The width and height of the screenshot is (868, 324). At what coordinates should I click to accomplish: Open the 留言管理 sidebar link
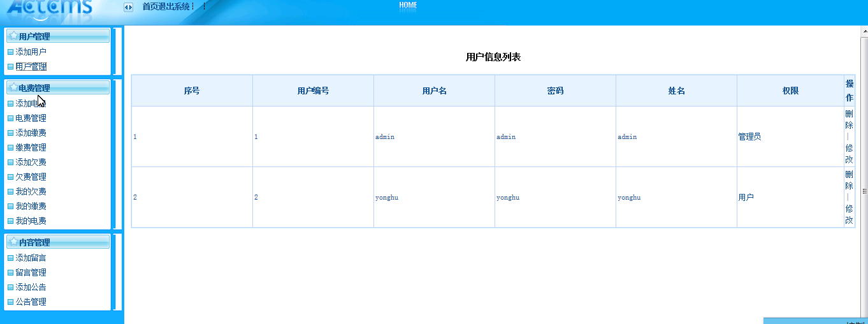tap(31, 272)
